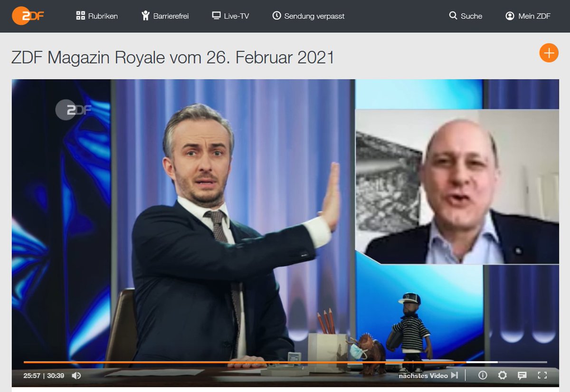Open the ZDF logo home link
Image resolution: width=570 pixels, height=392 pixels.
coord(28,16)
